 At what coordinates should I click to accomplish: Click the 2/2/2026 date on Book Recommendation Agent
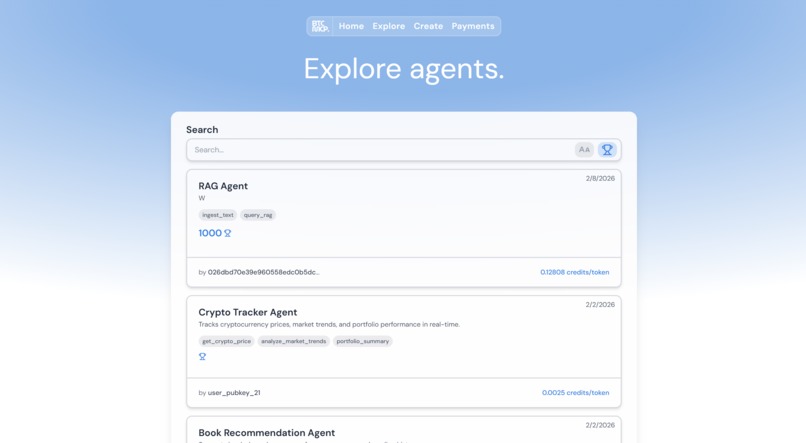[x=600, y=426]
